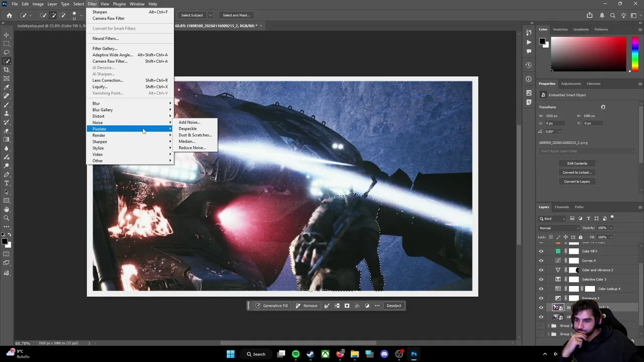Open the Image menu
Image resolution: width=644 pixels, height=362 pixels.
click(x=38, y=4)
